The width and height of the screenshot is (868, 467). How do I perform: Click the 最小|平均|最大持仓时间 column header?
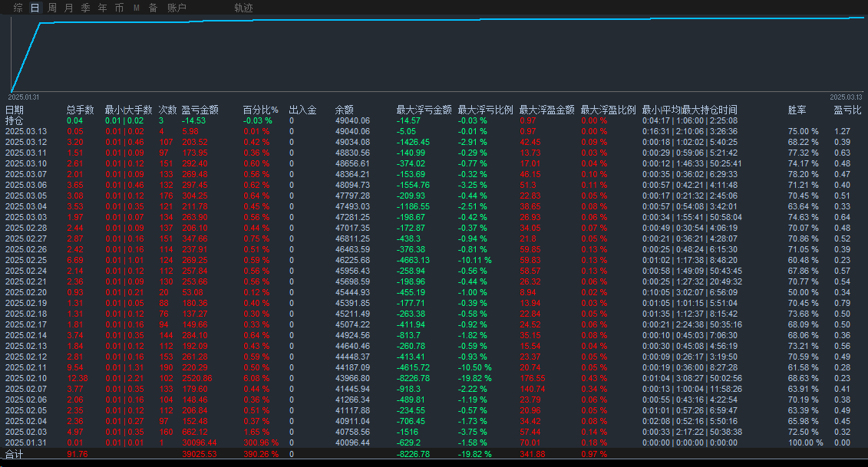(690, 110)
